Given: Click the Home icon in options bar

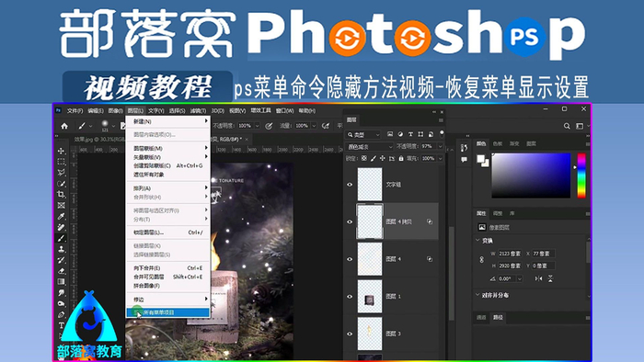Looking at the screenshot, I should click(64, 126).
